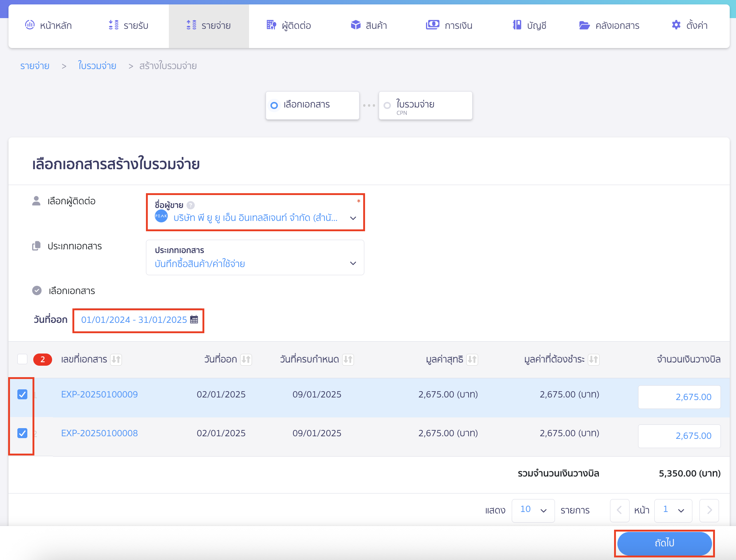
Task: Click the ตั้งค่า gear icon
Action: [x=676, y=25]
